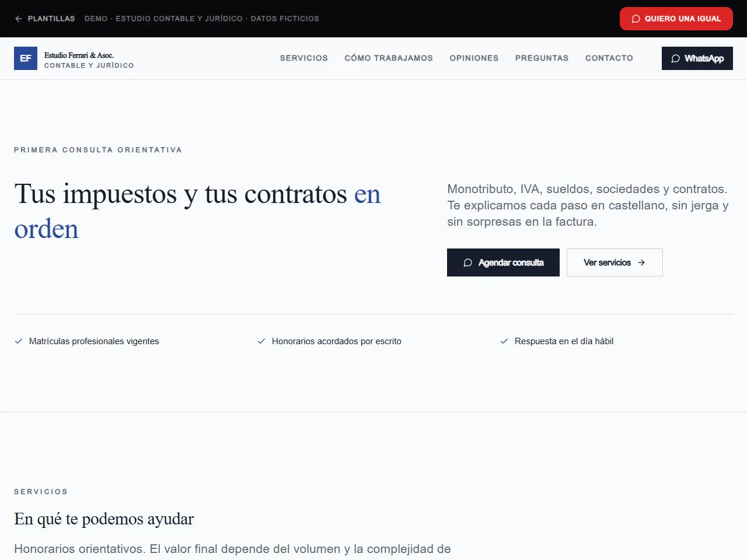Click the WhatsApp header button
The height and width of the screenshot is (560, 747).
click(x=697, y=58)
